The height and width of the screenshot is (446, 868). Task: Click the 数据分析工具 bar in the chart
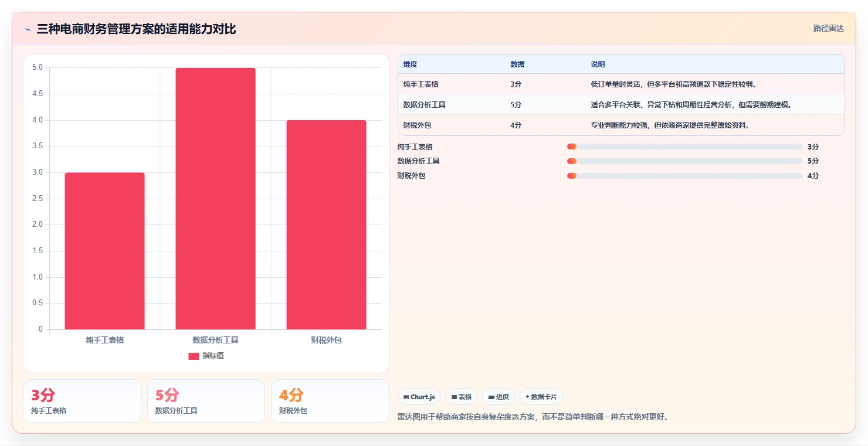coord(215,199)
